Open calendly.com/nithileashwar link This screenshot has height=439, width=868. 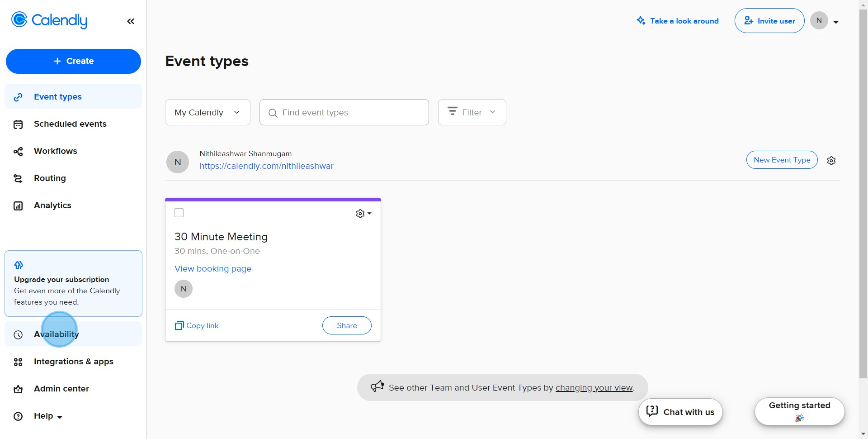pyautogui.click(x=267, y=166)
